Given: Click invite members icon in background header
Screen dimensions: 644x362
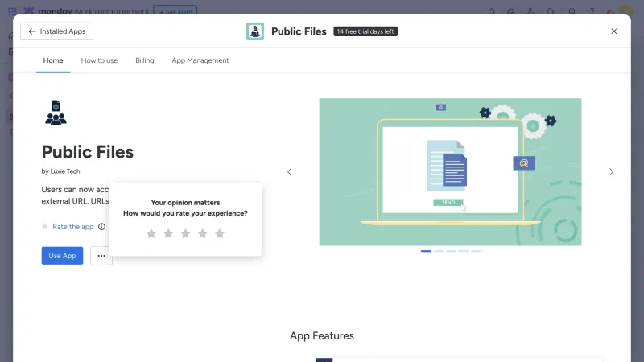Looking at the screenshot, I should 530,11.
